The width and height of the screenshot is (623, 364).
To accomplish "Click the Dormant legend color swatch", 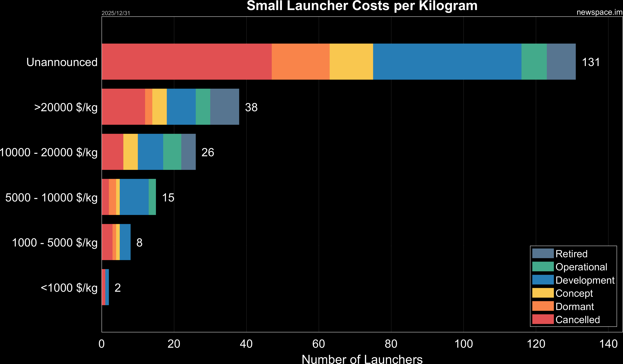I will click(543, 306).
